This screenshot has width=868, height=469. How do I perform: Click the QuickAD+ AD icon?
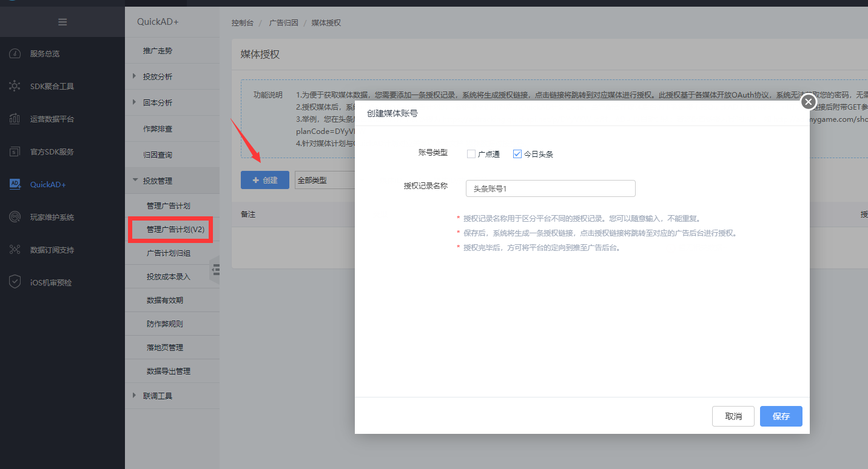click(x=15, y=184)
